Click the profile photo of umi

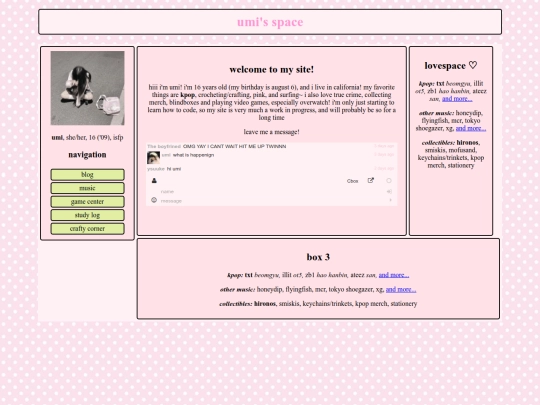(x=87, y=88)
